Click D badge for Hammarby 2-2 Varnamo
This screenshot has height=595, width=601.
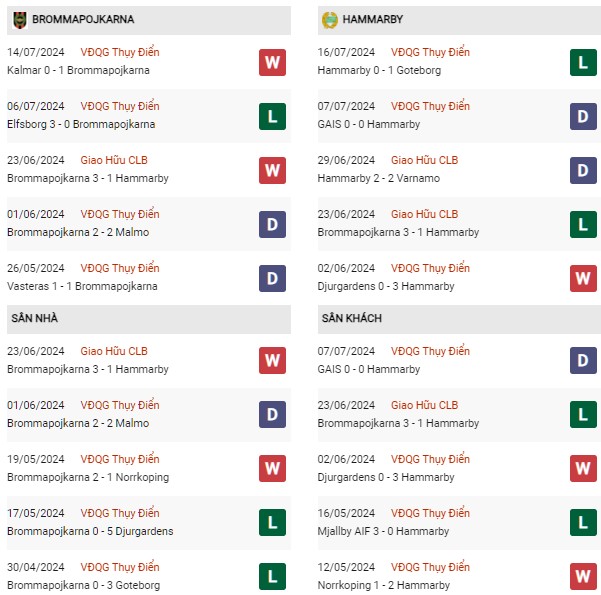click(583, 170)
